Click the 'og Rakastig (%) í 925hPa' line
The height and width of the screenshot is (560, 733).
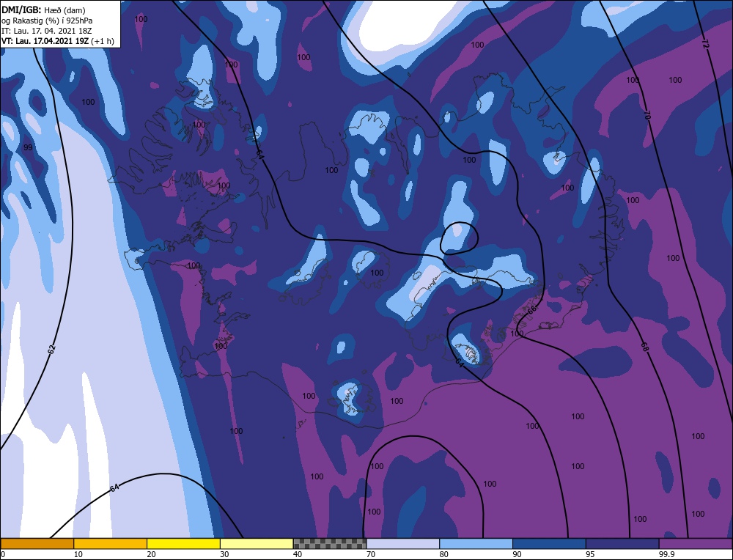click(x=47, y=21)
